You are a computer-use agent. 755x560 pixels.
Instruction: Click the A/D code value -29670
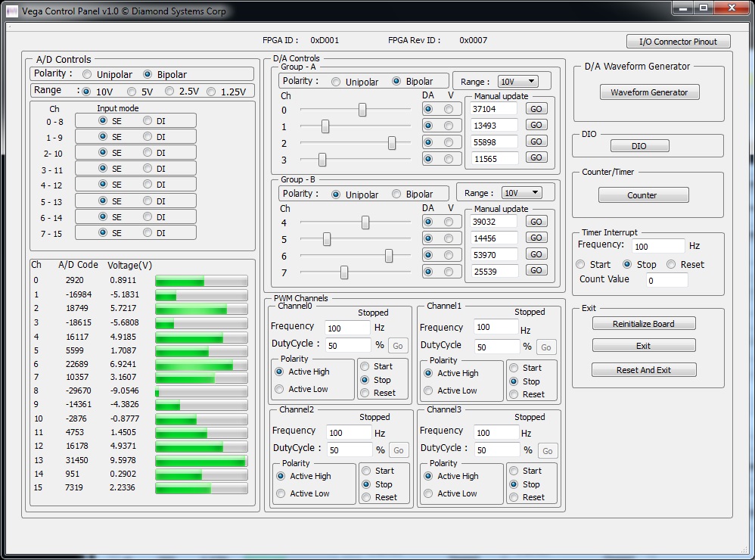pyautogui.click(x=79, y=390)
